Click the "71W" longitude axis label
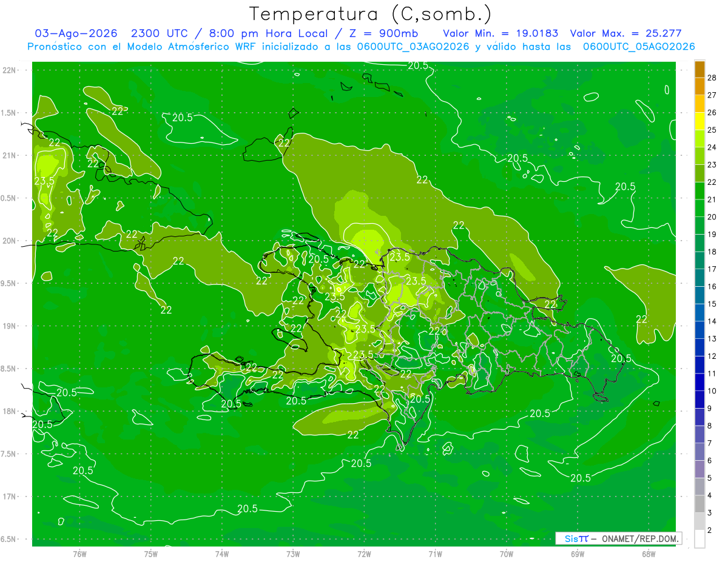Viewport: 728px width, 562px height. coord(435,554)
